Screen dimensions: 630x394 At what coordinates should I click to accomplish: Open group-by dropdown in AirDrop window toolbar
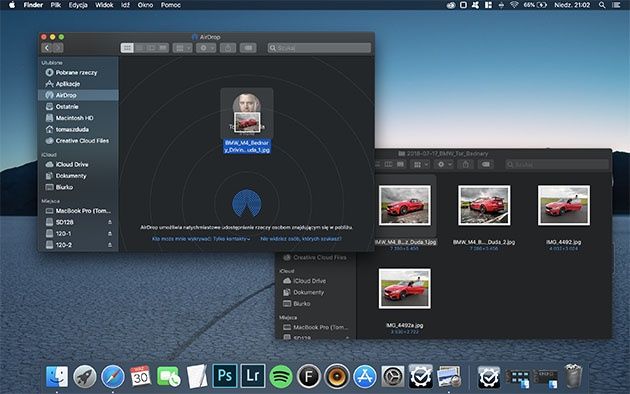[182, 48]
